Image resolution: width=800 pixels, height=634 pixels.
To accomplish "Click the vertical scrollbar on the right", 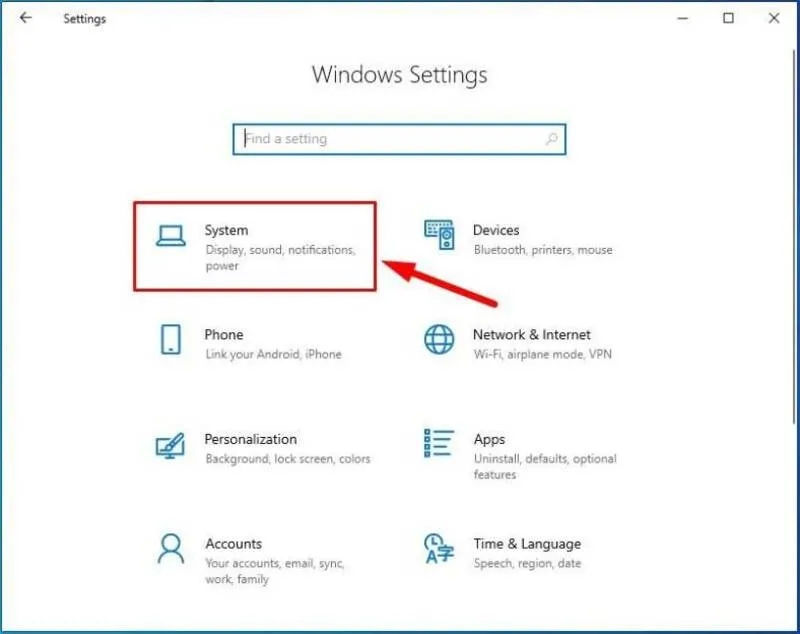I will [794, 236].
